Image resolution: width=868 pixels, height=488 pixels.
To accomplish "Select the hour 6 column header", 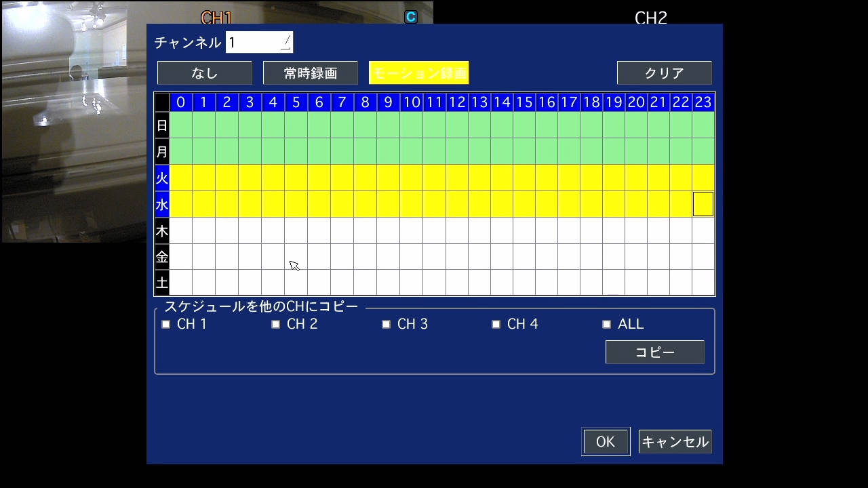I will (x=319, y=102).
